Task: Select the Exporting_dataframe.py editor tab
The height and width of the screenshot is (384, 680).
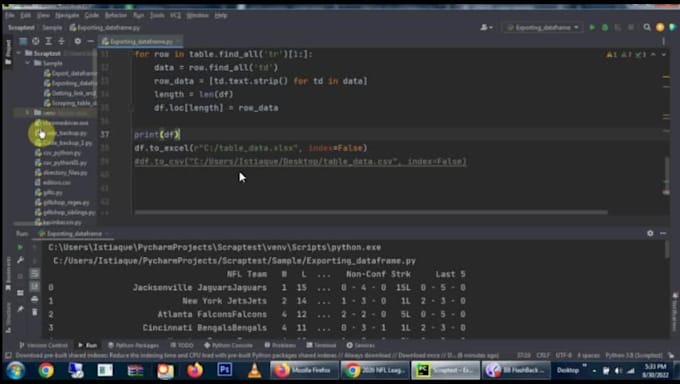Action: coord(140,42)
